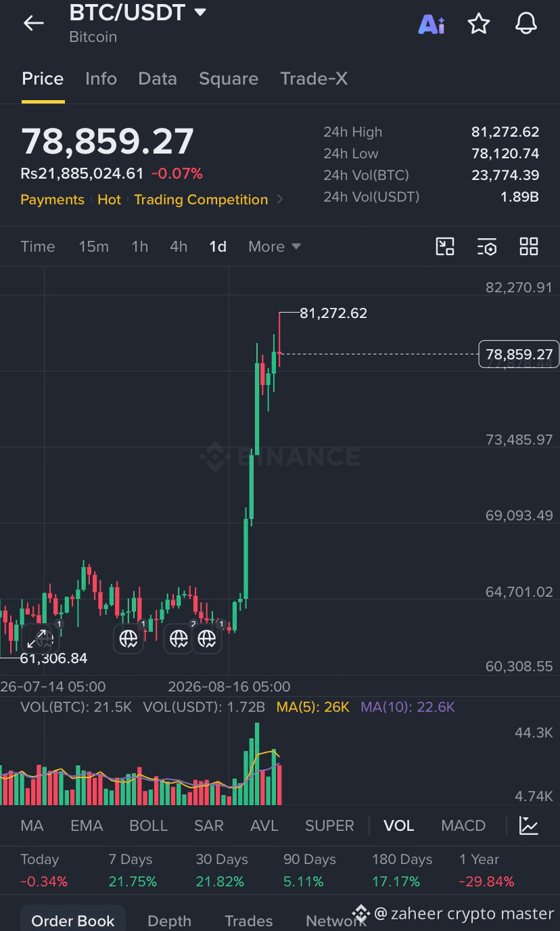This screenshot has height=931, width=560.
Task: Switch to the Square tab
Action: [x=229, y=78]
